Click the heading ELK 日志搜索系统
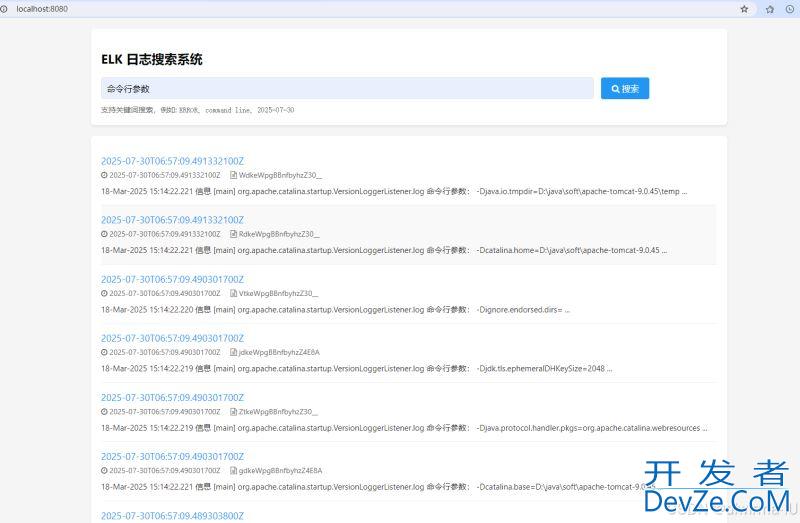The width and height of the screenshot is (800, 523). 152,59
